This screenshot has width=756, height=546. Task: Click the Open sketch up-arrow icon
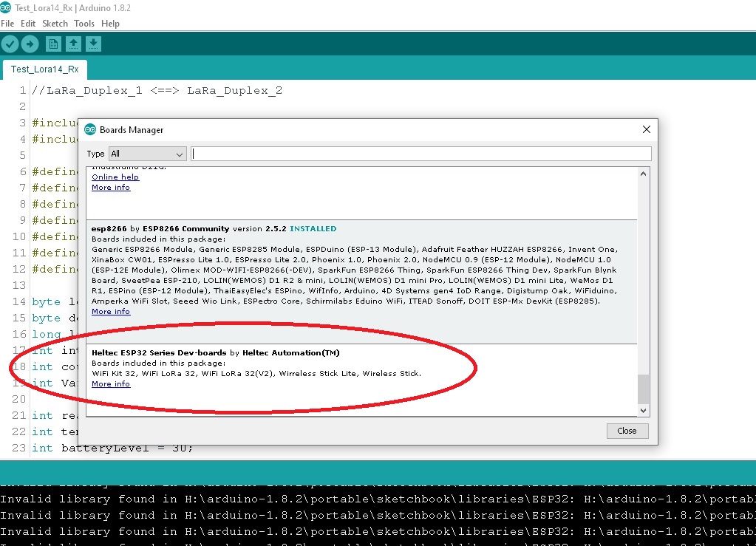coord(73,44)
